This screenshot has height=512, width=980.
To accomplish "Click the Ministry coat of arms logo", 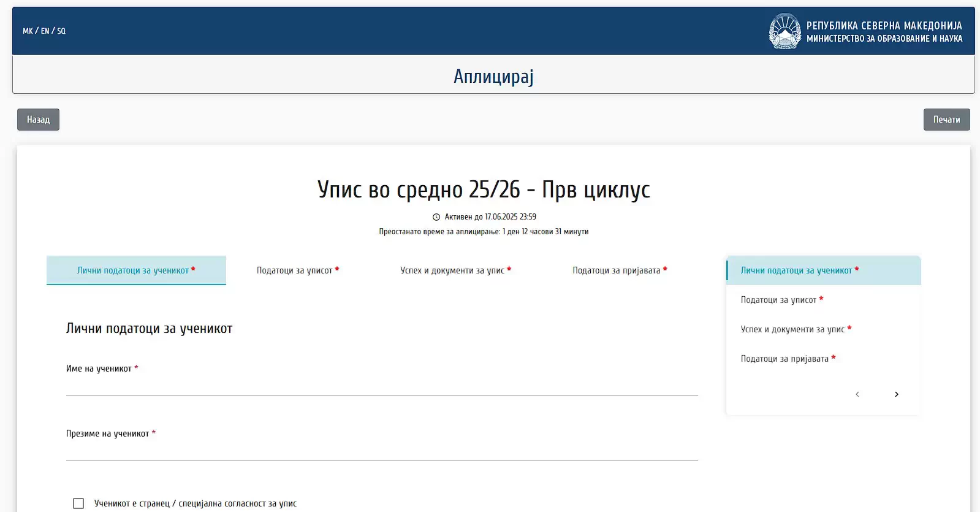I will click(x=785, y=31).
